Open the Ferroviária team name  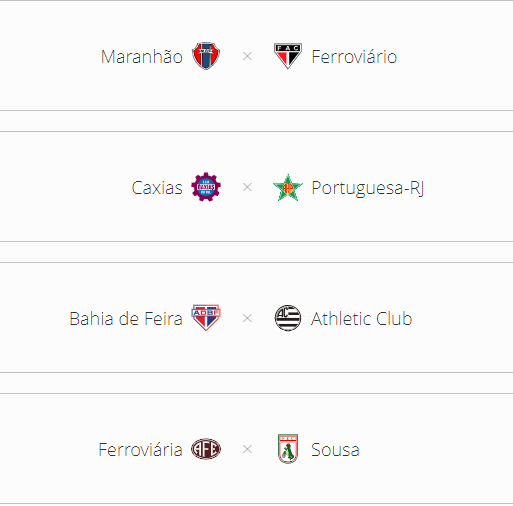tap(140, 449)
